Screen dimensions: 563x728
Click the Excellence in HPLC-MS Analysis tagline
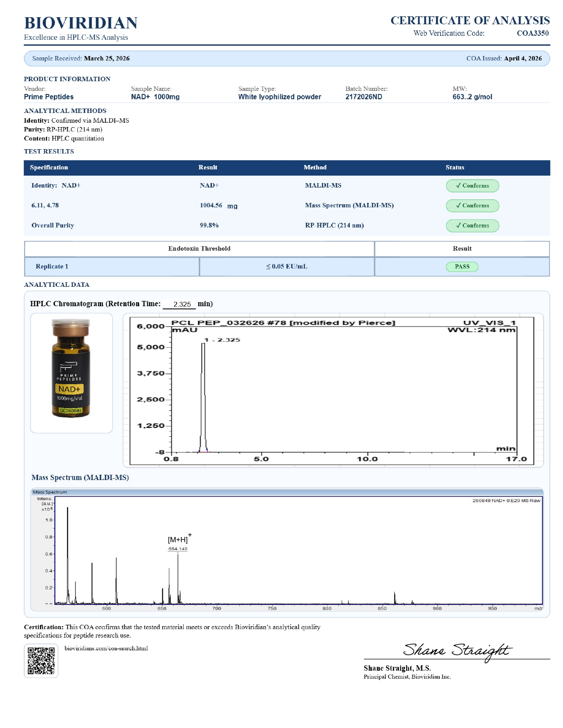[76, 38]
